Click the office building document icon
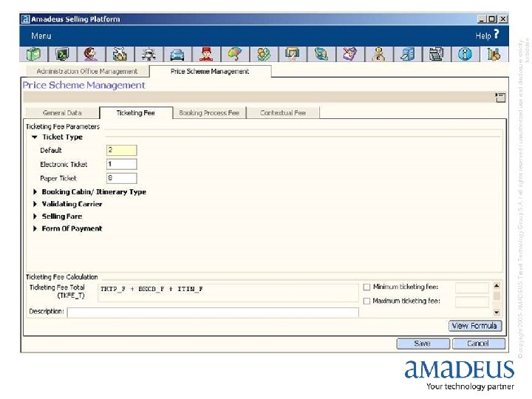Image resolution: width=532 pixels, height=399 pixels. 407,54
